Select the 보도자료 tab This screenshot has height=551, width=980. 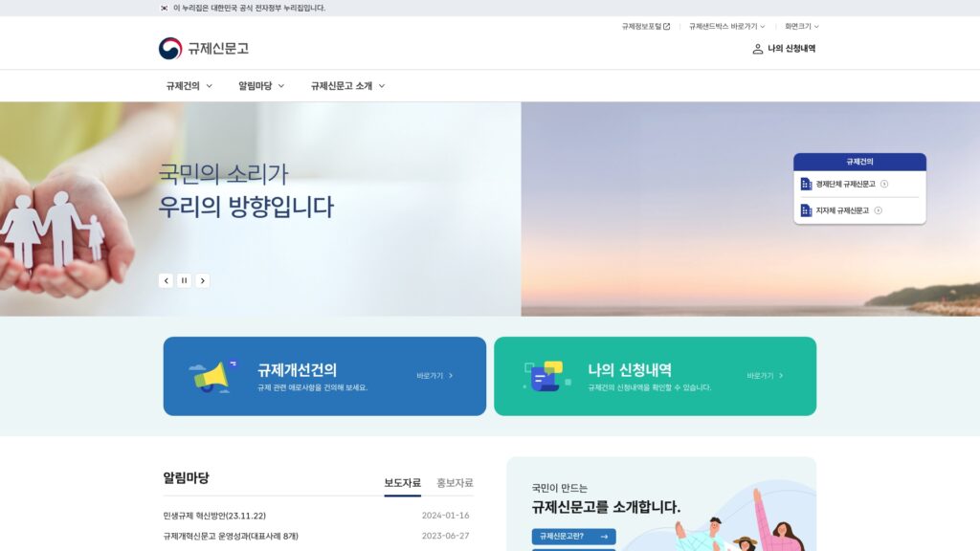pos(402,483)
